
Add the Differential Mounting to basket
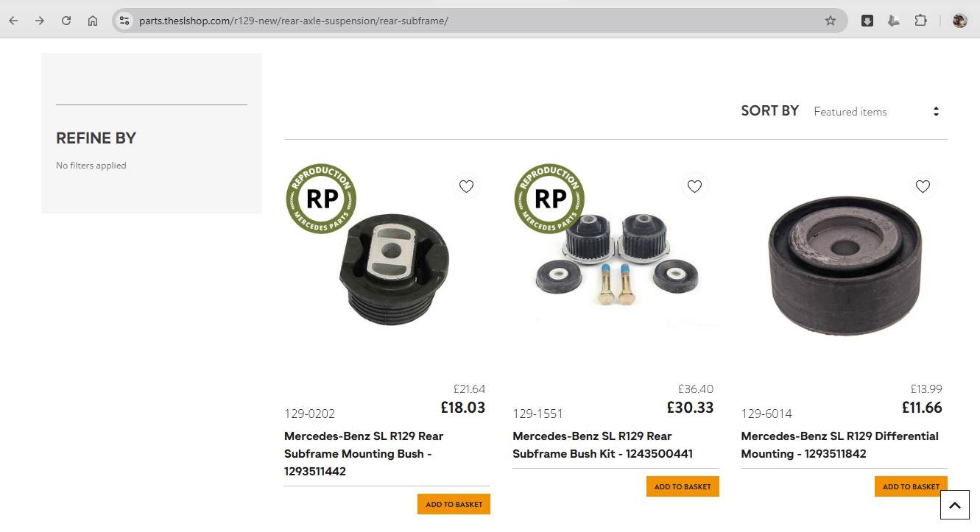coord(911,486)
